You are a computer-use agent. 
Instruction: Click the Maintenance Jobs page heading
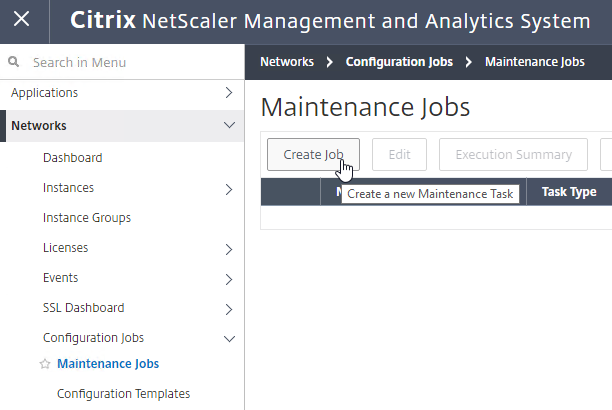365,107
